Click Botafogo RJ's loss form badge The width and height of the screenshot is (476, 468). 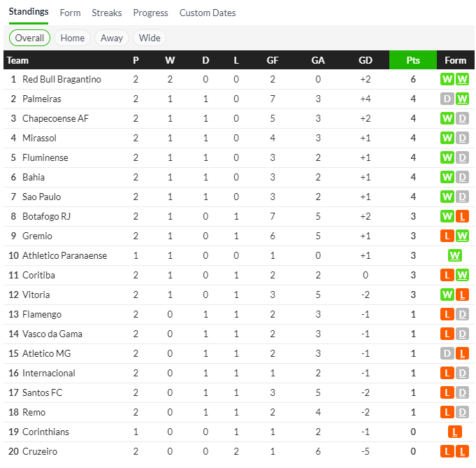[462, 217]
